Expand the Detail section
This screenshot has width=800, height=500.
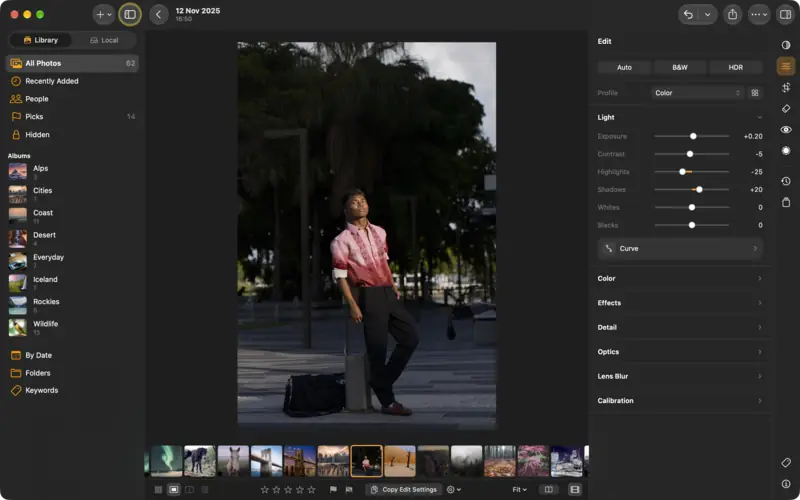(x=680, y=328)
